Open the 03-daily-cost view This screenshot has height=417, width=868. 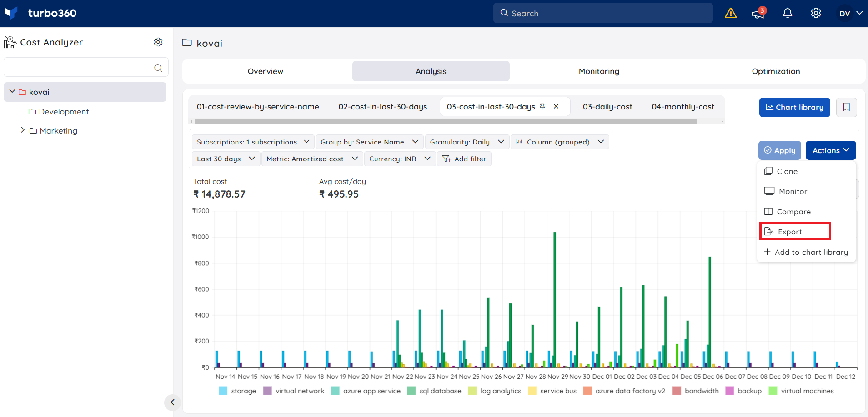(607, 107)
